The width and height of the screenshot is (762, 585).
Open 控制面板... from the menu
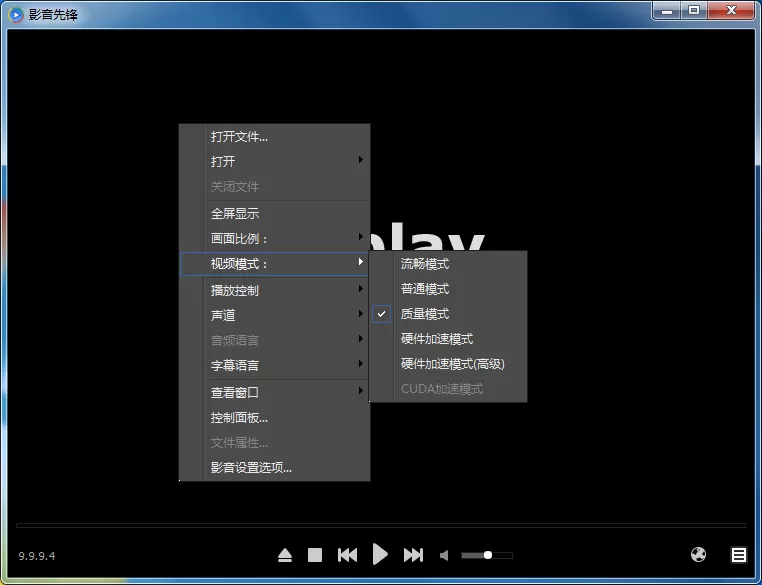click(x=275, y=417)
